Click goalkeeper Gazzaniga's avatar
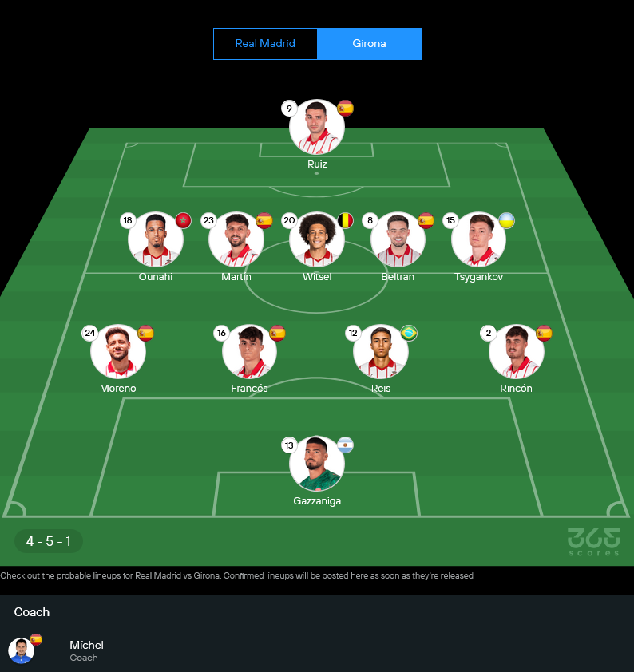The image size is (634, 672). tap(317, 464)
